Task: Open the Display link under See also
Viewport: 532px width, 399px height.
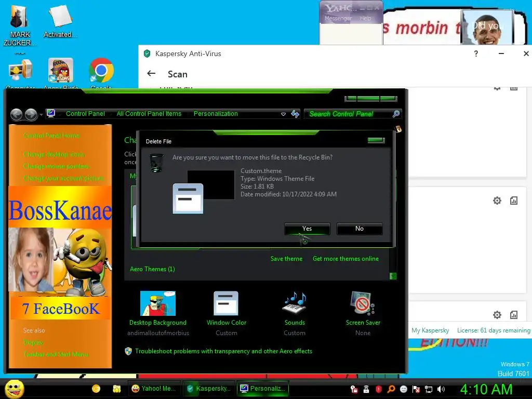Action: tap(33, 342)
